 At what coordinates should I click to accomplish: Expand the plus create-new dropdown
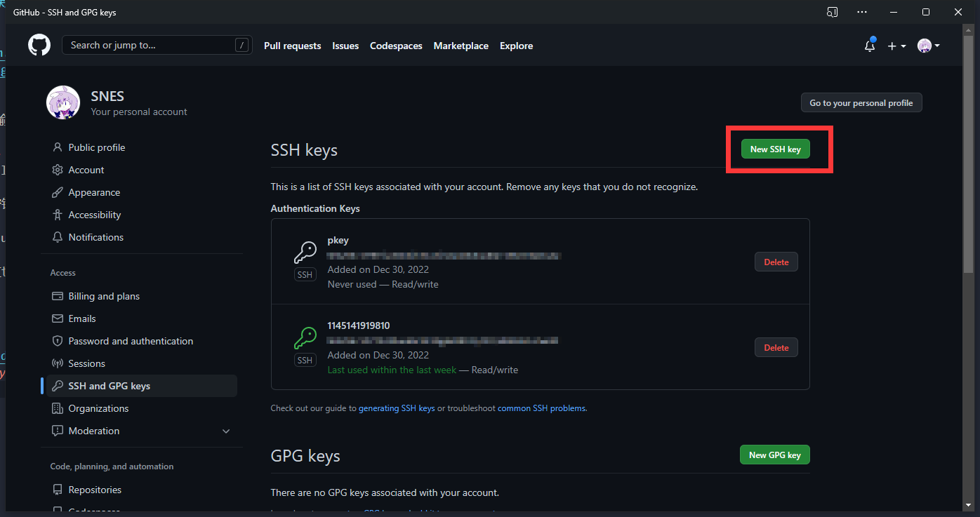[896, 46]
